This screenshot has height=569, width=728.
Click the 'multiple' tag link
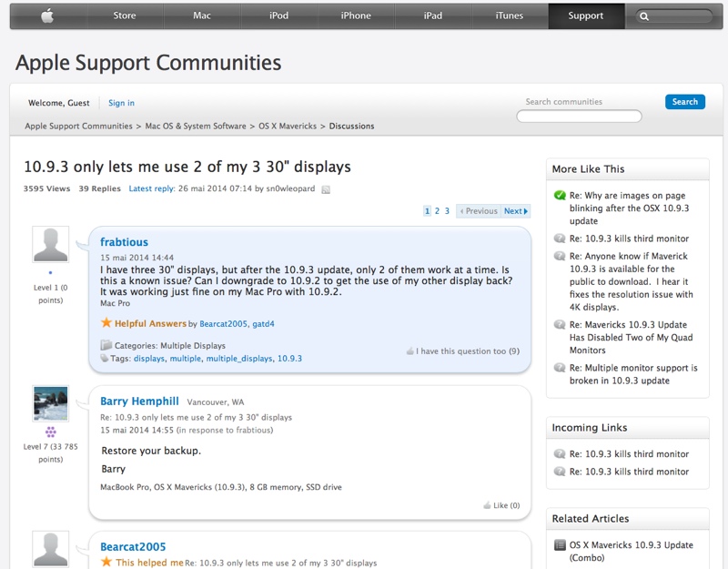[x=186, y=359]
